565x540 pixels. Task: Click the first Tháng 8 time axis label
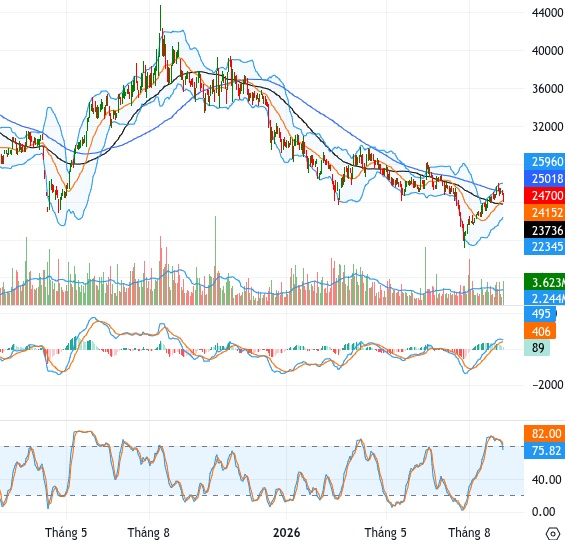point(148,532)
